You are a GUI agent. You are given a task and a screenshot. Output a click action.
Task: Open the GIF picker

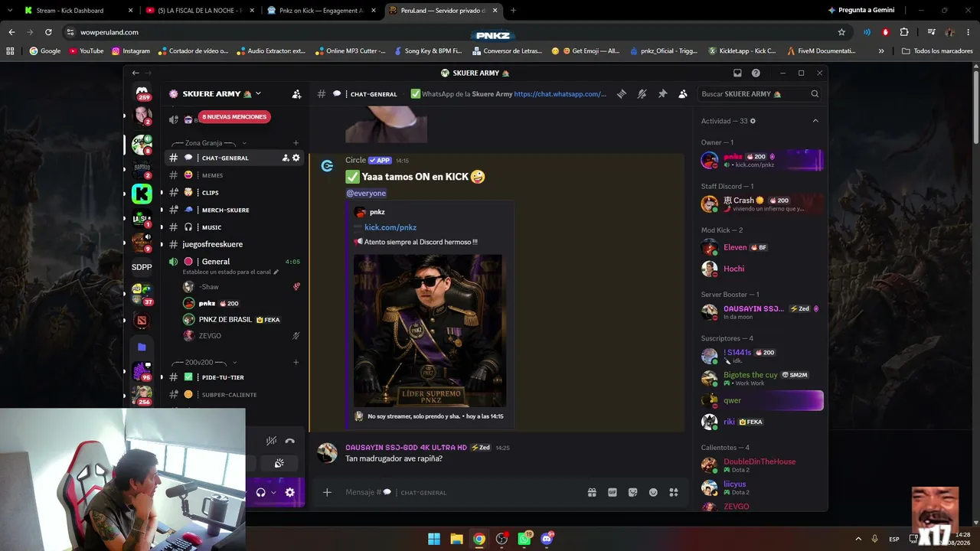pyautogui.click(x=612, y=492)
